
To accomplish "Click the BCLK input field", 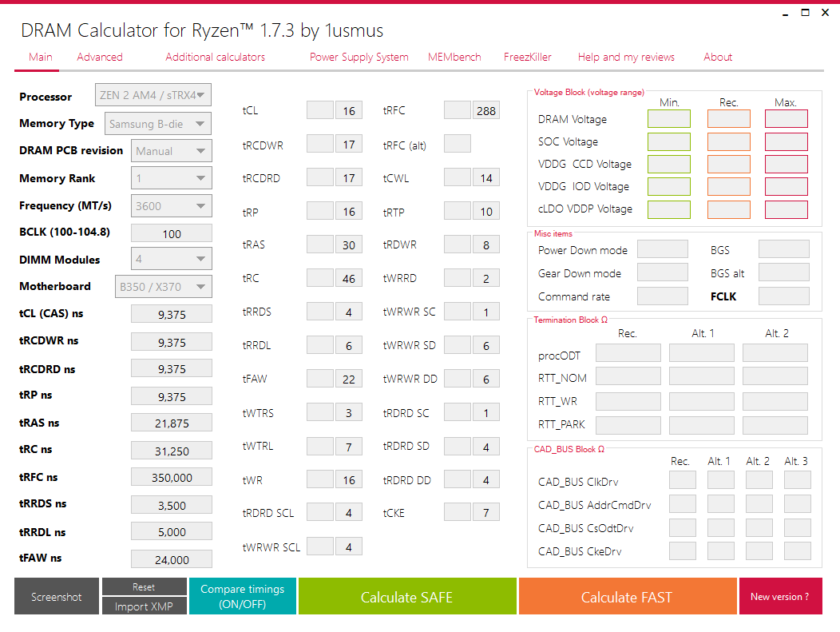I will pos(172,234).
